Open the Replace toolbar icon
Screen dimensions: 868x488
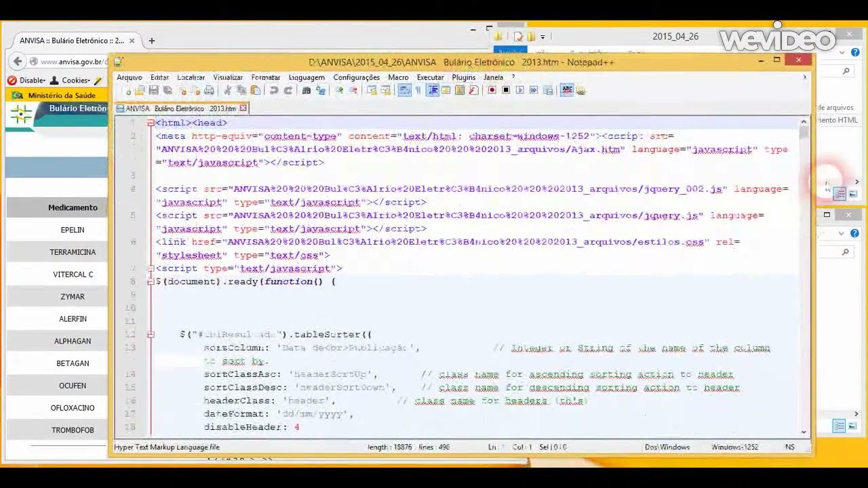(320, 90)
